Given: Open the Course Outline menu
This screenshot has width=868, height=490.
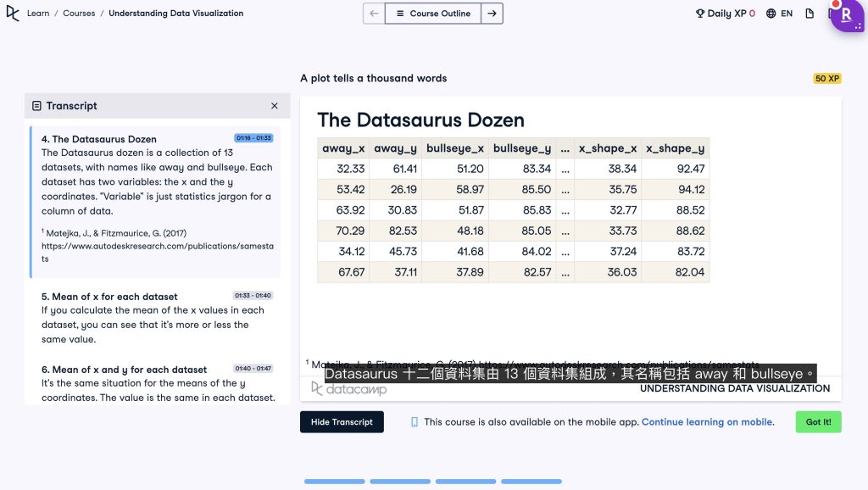Looking at the screenshot, I should click(432, 14).
